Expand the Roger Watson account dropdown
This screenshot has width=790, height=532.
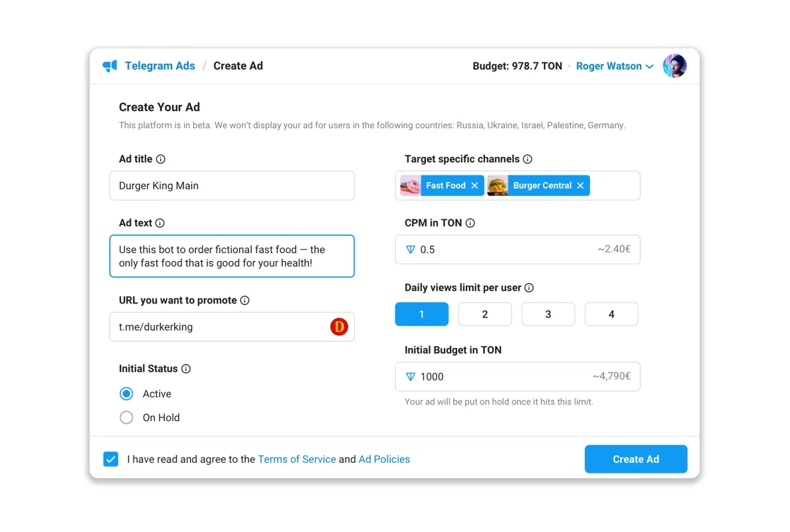pyautogui.click(x=615, y=66)
